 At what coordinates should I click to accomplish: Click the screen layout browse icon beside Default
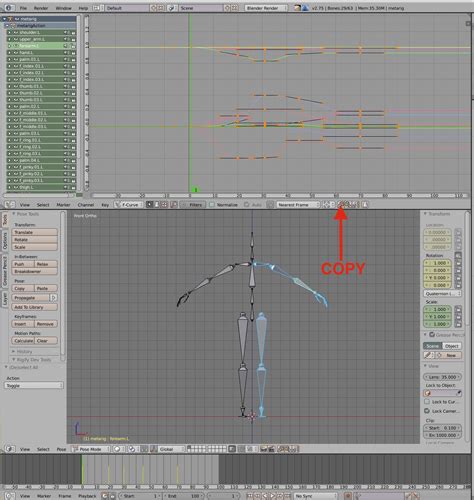coord(98,8)
